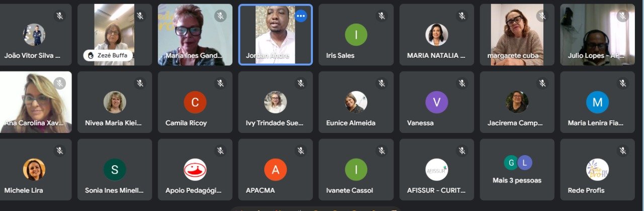Click the orange A avatar of APACMA
Viewport: 644px width, 211px height.
[276, 170]
